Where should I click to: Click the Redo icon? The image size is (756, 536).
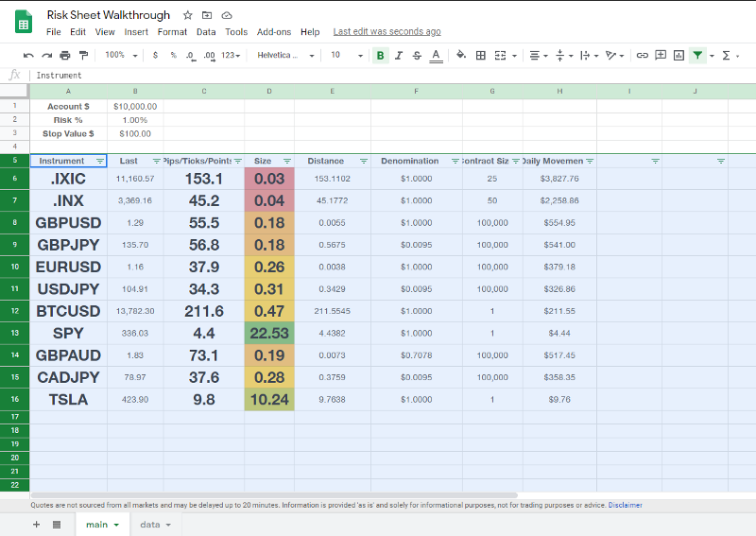point(46,56)
